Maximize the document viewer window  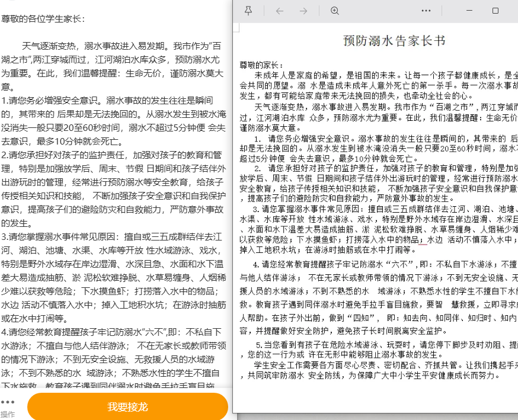click(495, 11)
